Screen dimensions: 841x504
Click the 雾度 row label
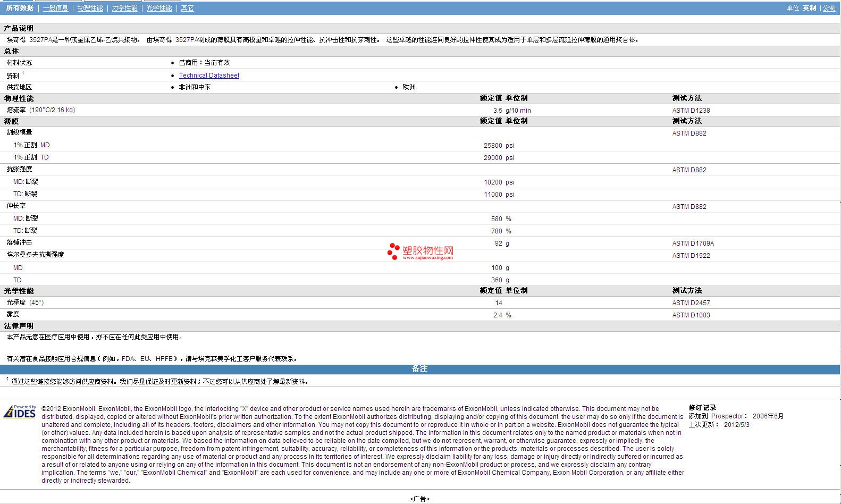pyautogui.click(x=13, y=314)
